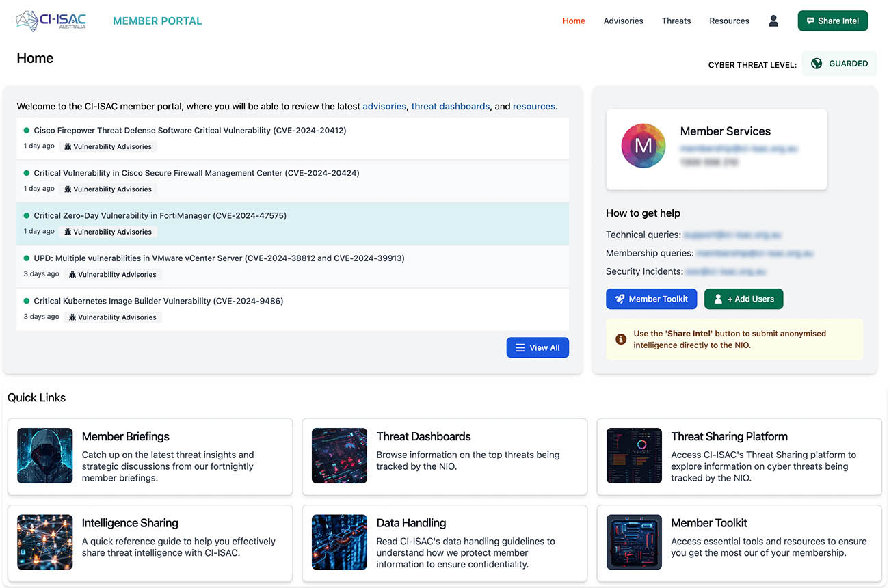Click Vulnerability Advisories tag under Kubernetes advisory
The image size is (889, 588).
[x=113, y=317]
